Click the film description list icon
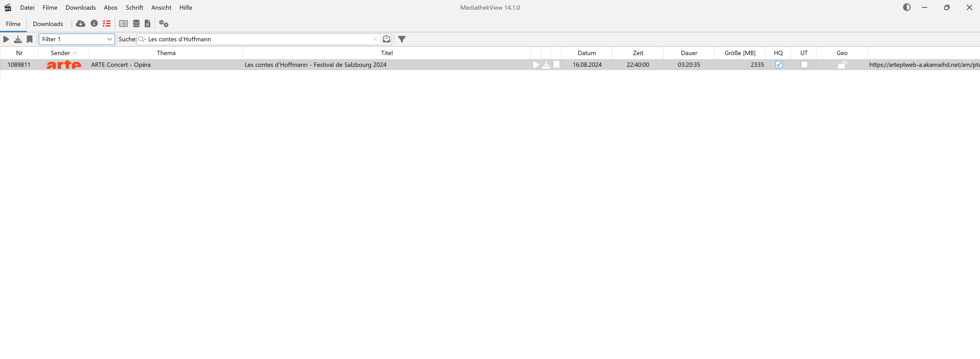The image size is (980, 359). tap(123, 23)
